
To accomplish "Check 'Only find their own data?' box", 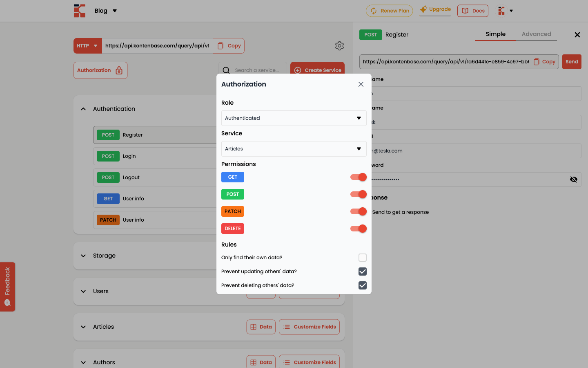I will (x=362, y=258).
